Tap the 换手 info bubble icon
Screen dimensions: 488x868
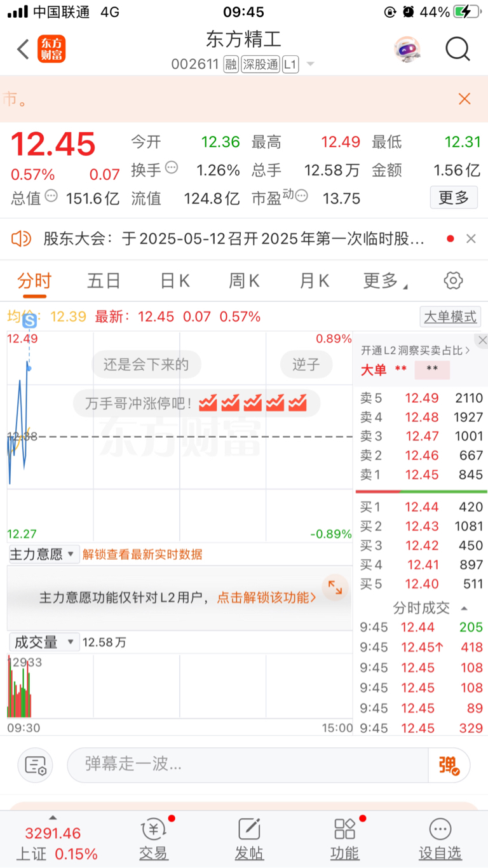172,168
